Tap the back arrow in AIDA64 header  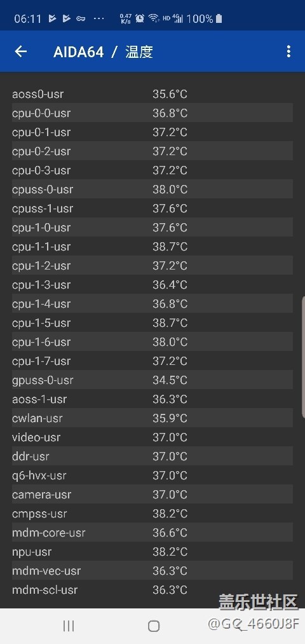20,51
